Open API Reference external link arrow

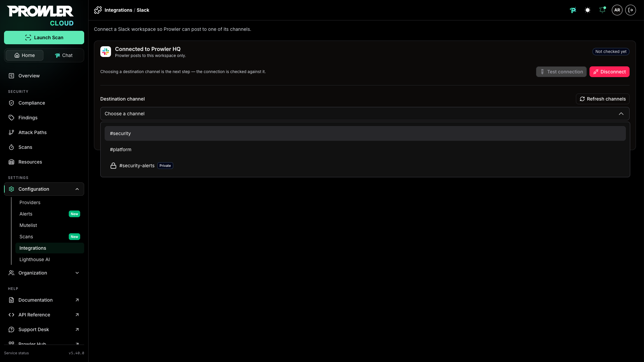click(x=77, y=315)
